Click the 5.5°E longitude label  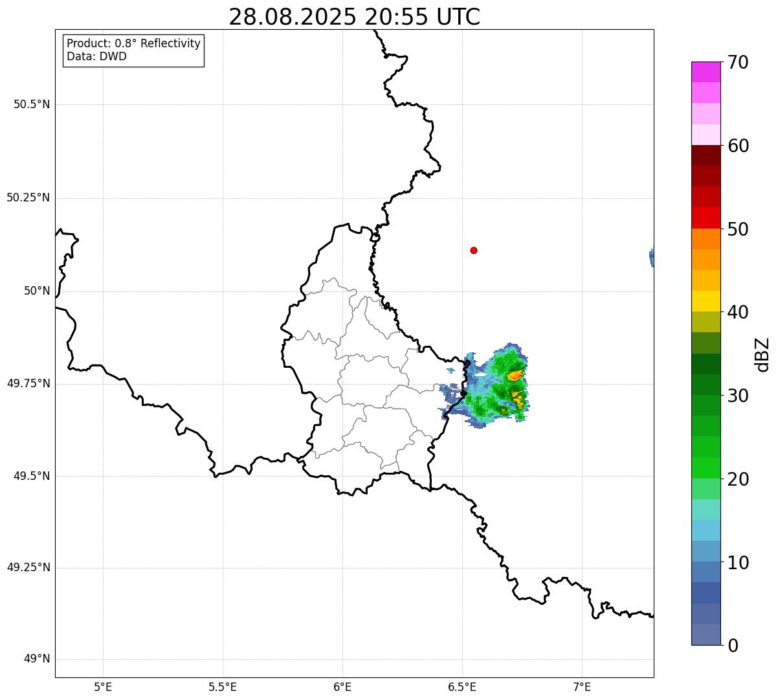pos(223,686)
